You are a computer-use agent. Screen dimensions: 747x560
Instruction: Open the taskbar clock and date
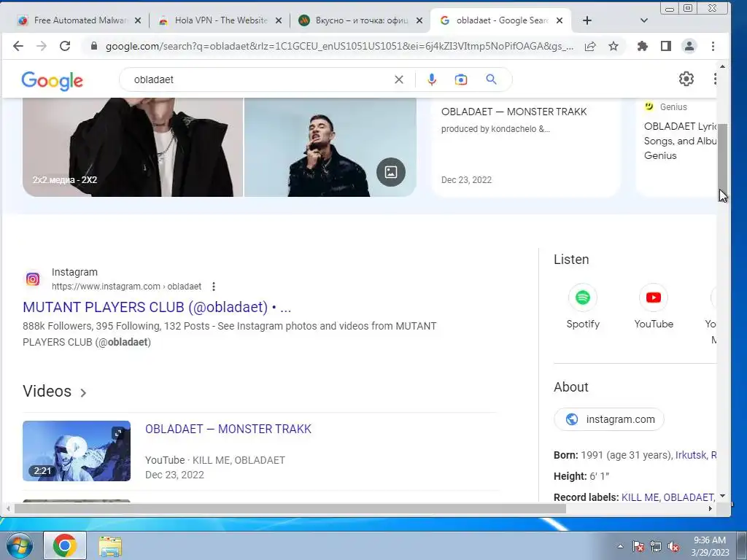tap(710, 546)
